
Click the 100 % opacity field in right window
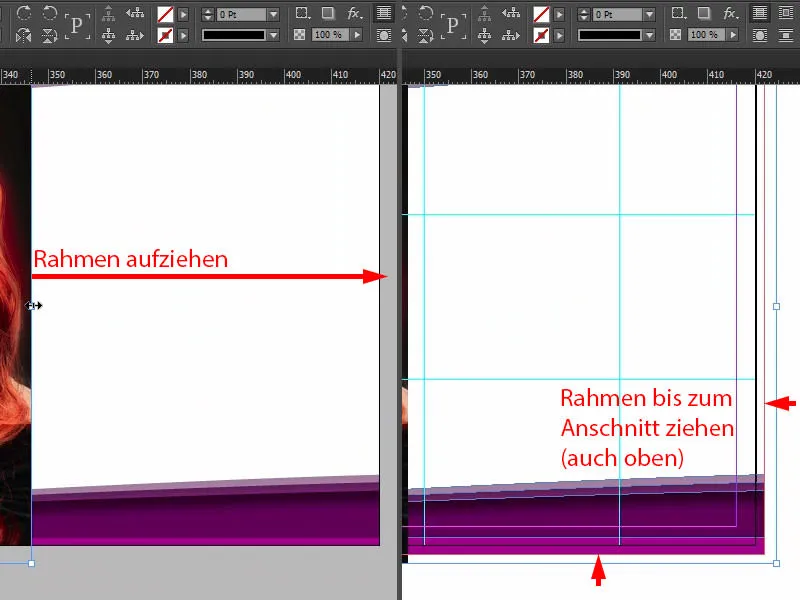(x=707, y=35)
